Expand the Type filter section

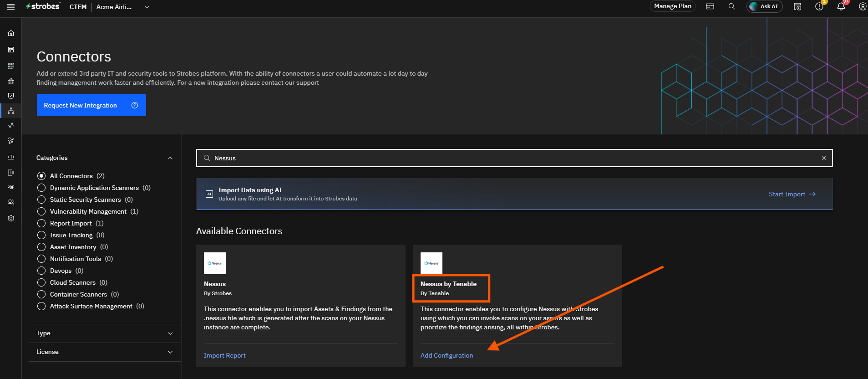105,333
